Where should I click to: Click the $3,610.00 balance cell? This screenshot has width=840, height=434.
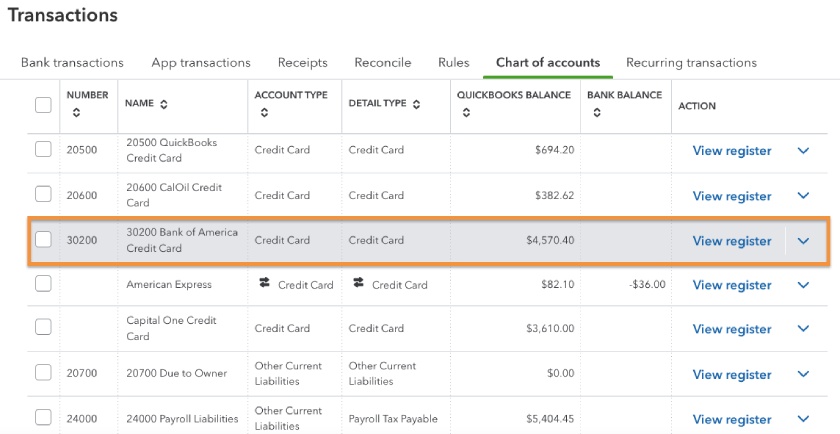coord(550,328)
